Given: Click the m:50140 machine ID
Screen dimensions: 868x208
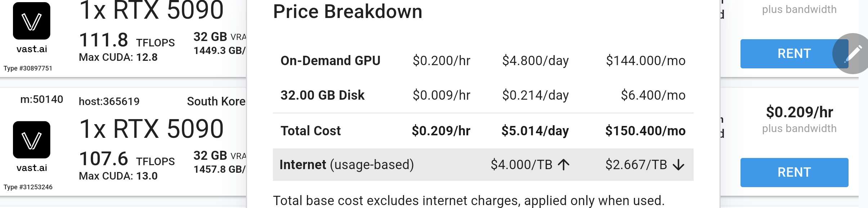Looking at the screenshot, I should click(x=42, y=99).
